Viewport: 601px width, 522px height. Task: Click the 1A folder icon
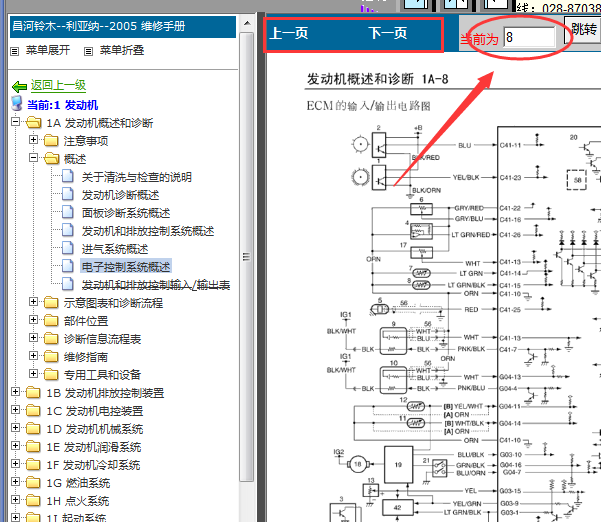click(x=34, y=123)
